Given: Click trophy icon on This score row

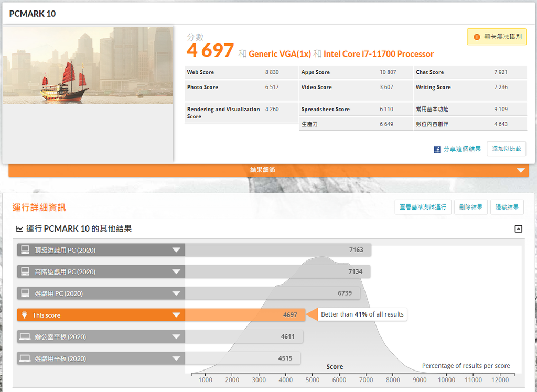Looking at the screenshot, I should click(x=24, y=315).
